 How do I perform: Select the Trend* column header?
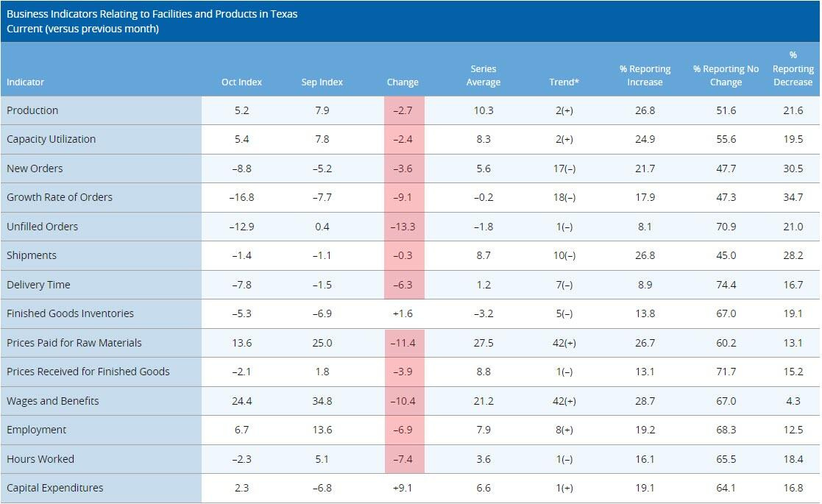(564, 82)
